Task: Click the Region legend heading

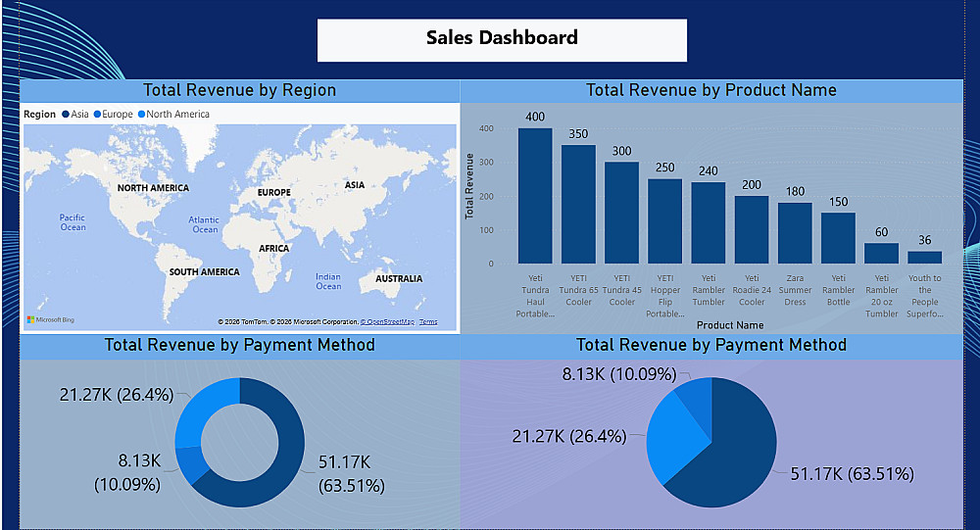Action: tap(40, 115)
